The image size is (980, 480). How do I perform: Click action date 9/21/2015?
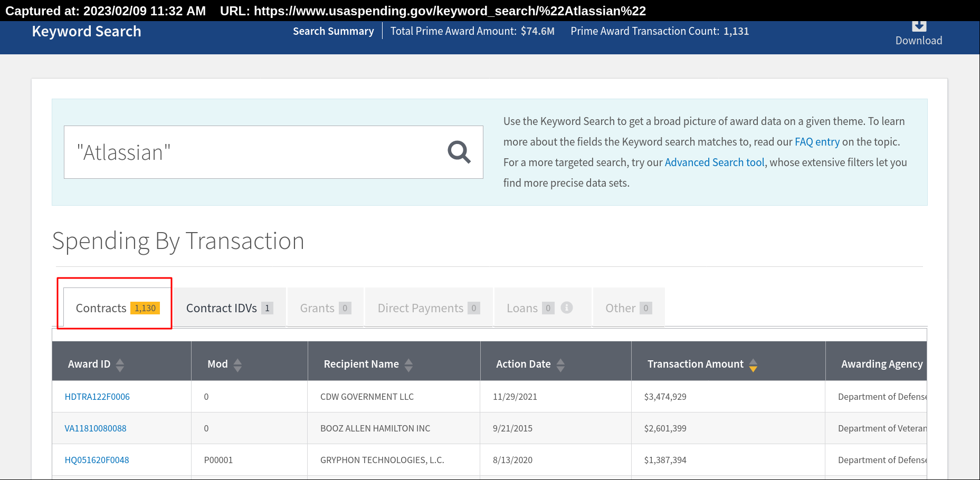coord(512,428)
